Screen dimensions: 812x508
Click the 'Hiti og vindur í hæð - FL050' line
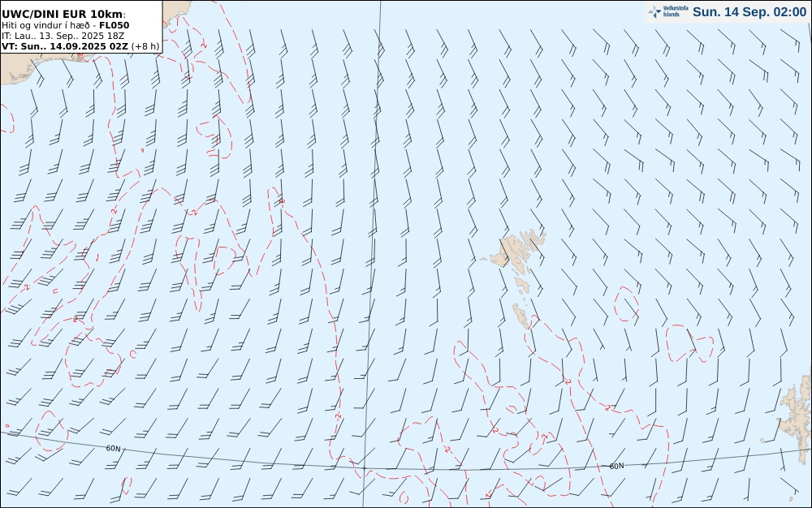[x=65, y=25]
